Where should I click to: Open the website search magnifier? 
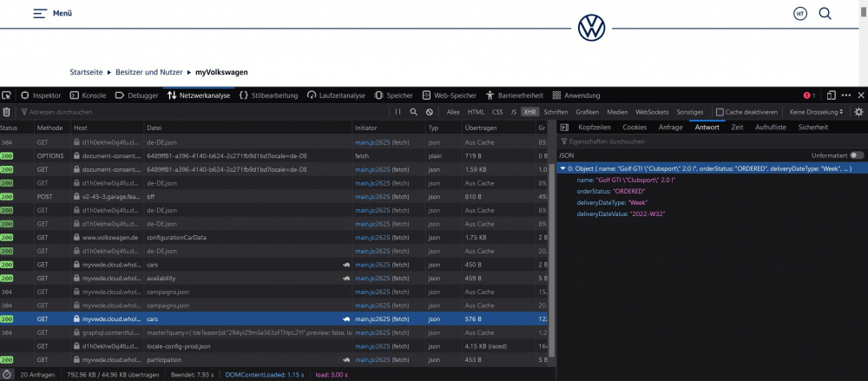[x=825, y=13]
